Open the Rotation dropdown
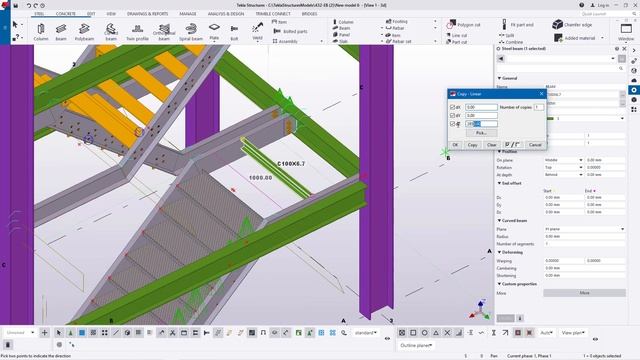Image resolution: width=640 pixels, height=360 pixels. [x=563, y=167]
